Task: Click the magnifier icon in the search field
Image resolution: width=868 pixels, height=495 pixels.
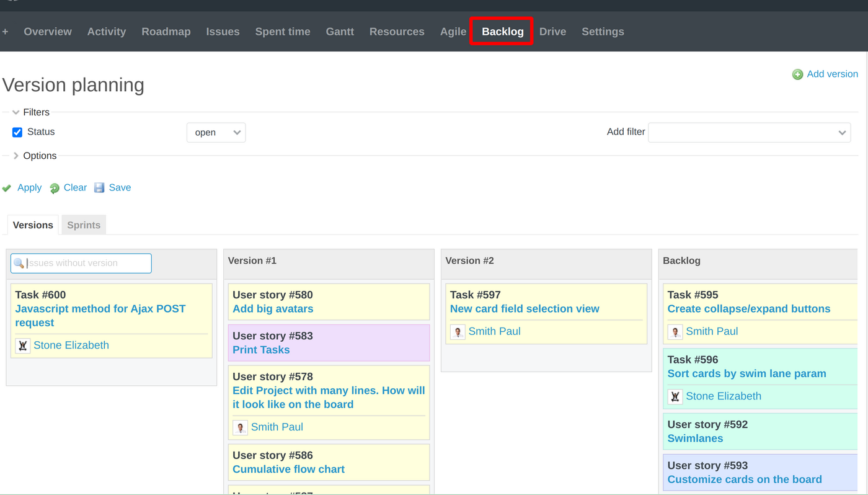Action: point(19,263)
